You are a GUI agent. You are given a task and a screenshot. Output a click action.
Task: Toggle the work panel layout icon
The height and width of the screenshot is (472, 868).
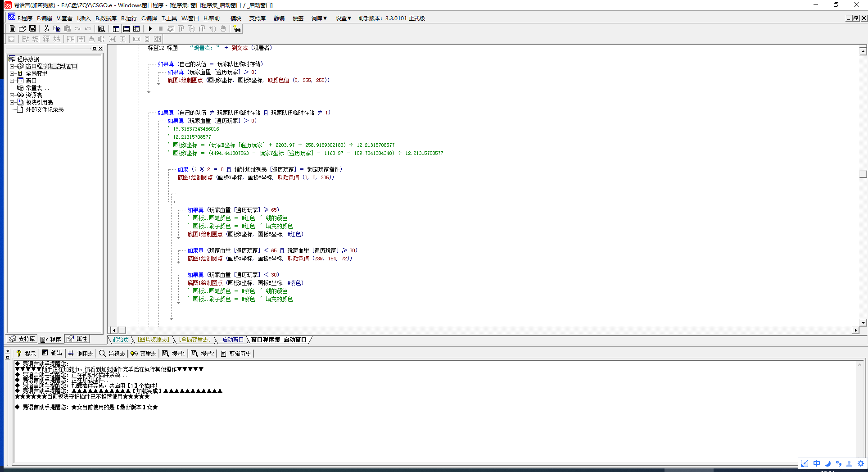point(116,28)
